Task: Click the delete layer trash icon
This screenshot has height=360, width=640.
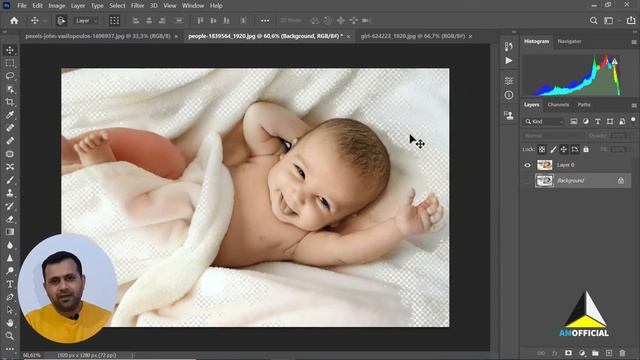Action: click(622, 353)
